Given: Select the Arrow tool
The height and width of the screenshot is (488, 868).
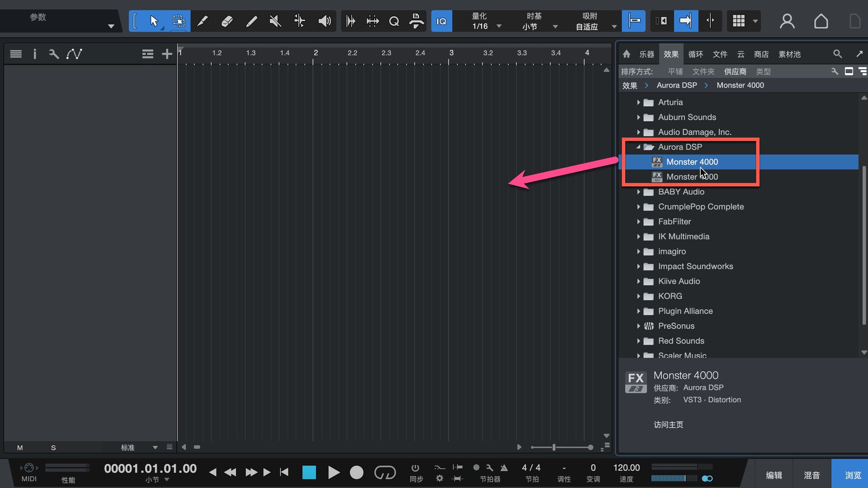Looking at the screenshot, I should click(154, 21).
